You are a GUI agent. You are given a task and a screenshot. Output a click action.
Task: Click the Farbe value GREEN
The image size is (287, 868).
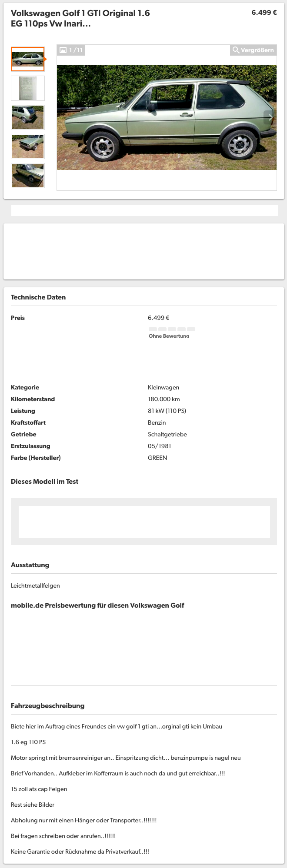click(157, 458)
